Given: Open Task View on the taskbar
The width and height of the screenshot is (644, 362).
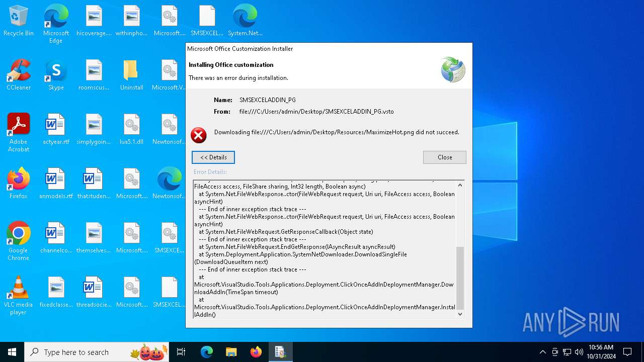Looking at the screenshot, I should pos(181,352).
